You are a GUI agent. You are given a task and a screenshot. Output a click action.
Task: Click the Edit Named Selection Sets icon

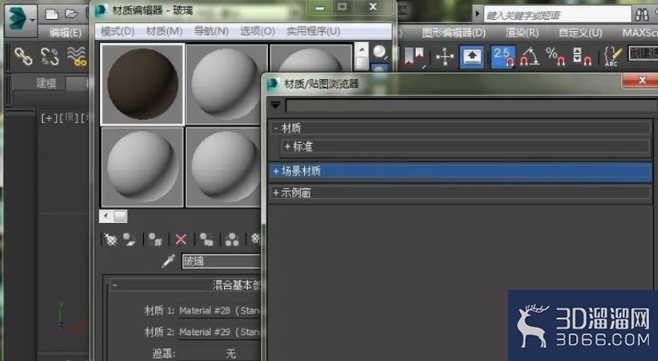613,57
